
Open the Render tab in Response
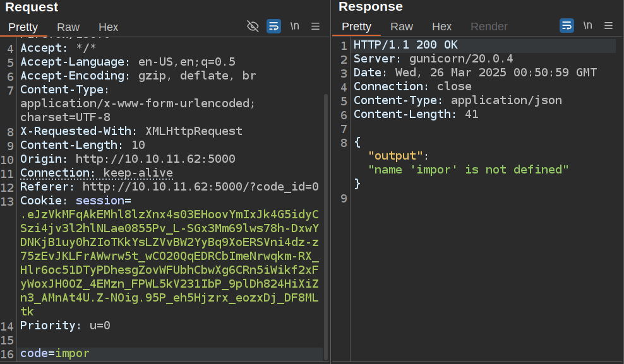coord(489,26)
